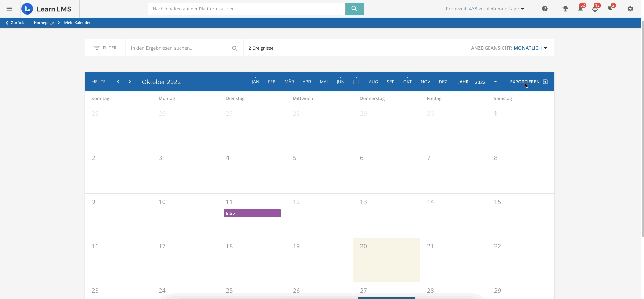644x299 pixels.
Task: Click day 1 Saturday cell
Action: point(520,127)
